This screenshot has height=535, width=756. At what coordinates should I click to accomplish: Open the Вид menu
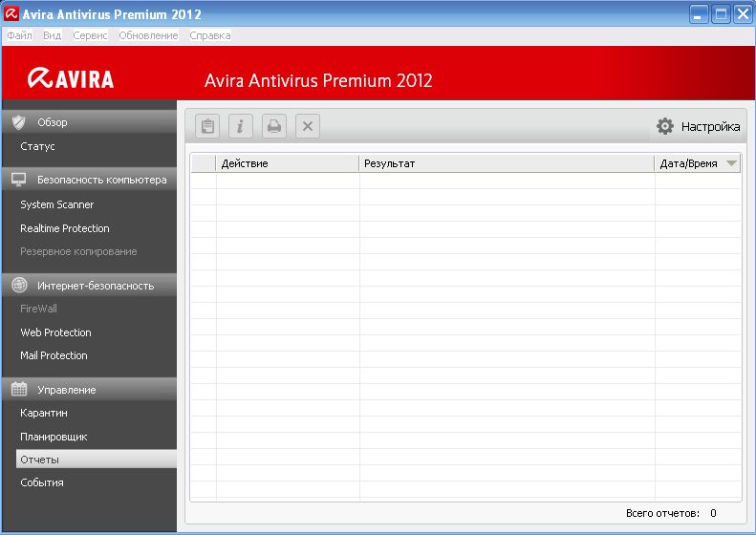click(x=52, y=35)
